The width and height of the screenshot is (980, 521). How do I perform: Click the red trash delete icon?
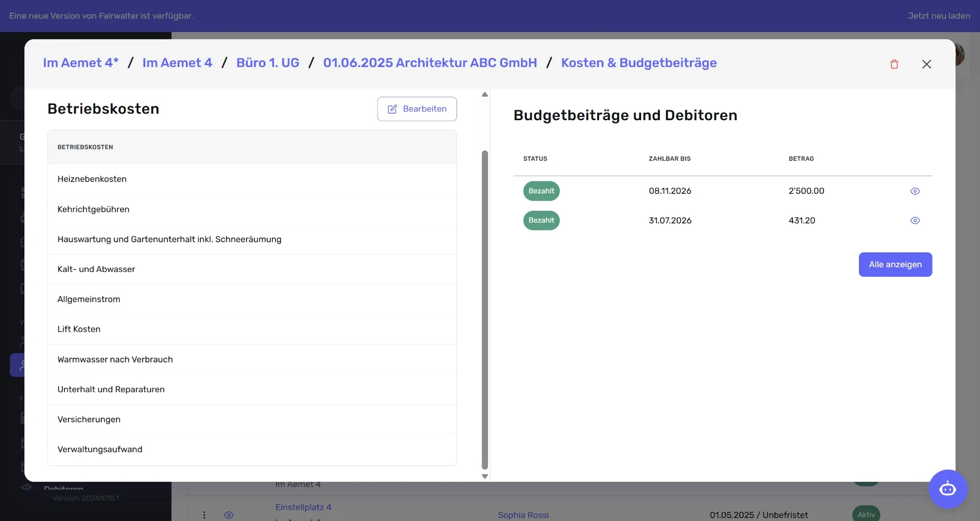click(894, 64)
